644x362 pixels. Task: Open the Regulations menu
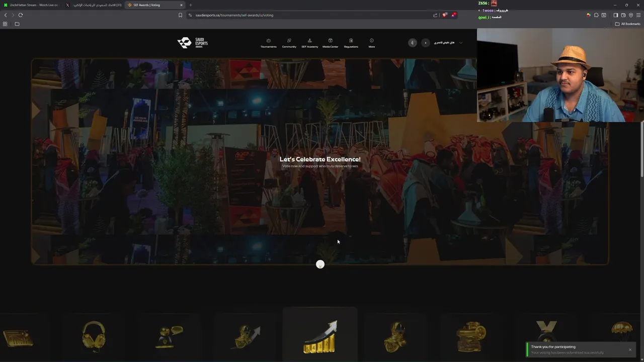351,43
